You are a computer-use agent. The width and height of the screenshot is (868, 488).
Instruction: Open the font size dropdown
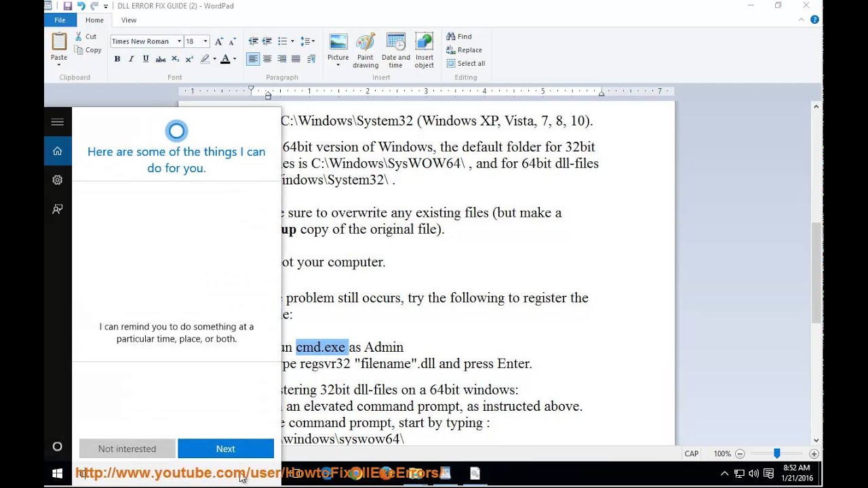(205, 41)
